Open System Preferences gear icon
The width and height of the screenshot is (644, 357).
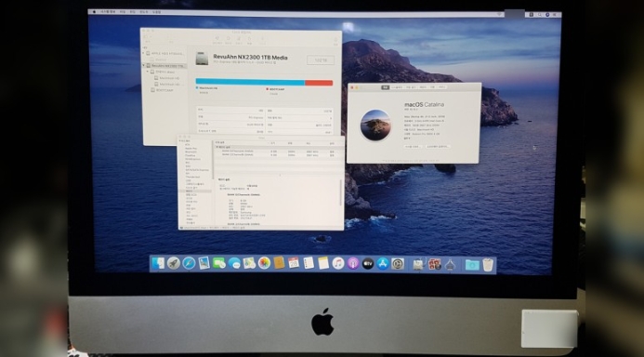(398, 264)
